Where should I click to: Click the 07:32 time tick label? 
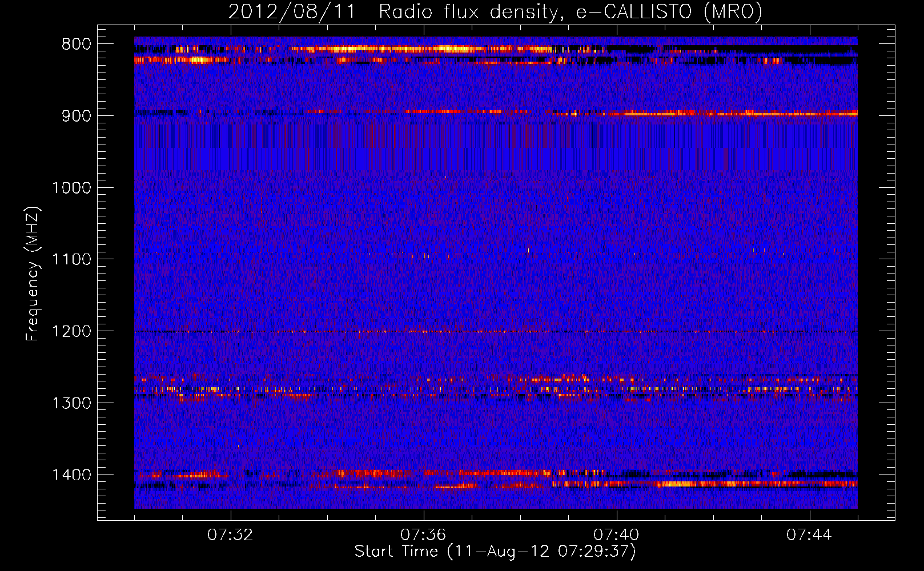click(x=230, y=535)
